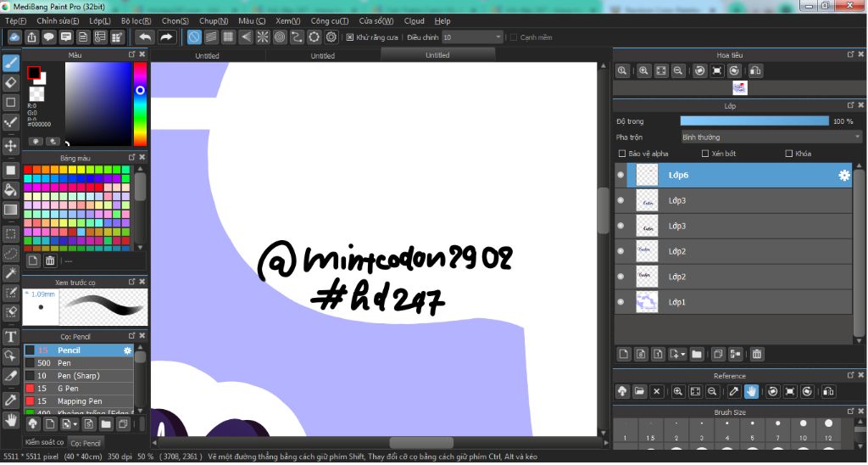The image size is (868, 465).
Task: Toggle Cạnh mềm checkbox
Action: (513, 37)
